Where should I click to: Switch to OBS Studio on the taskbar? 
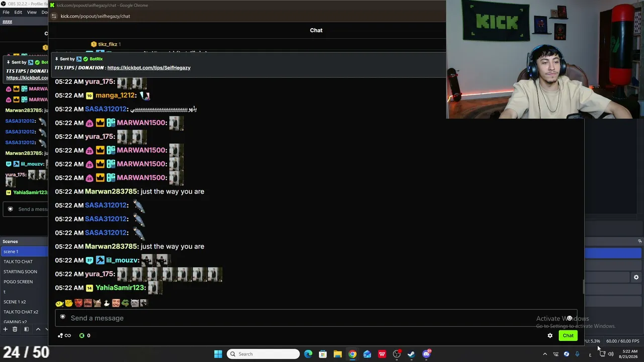pyautogui.click(x=397, y=354)
